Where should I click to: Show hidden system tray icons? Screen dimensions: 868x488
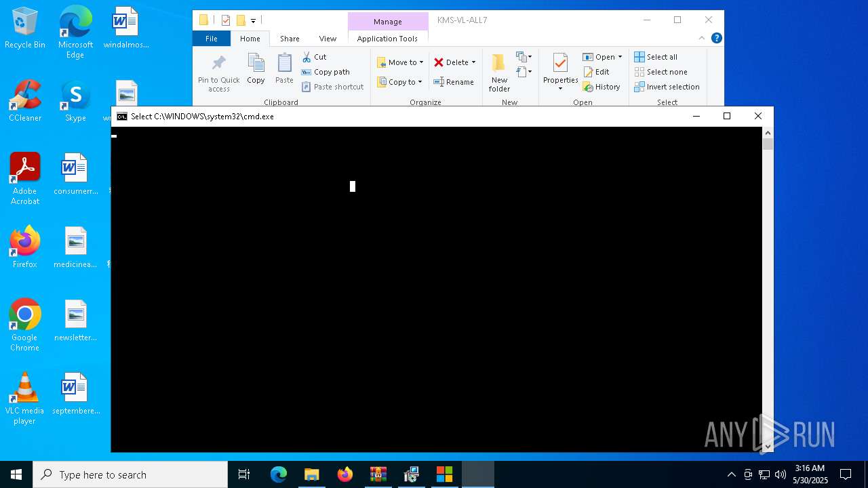(x=731, y=474)
